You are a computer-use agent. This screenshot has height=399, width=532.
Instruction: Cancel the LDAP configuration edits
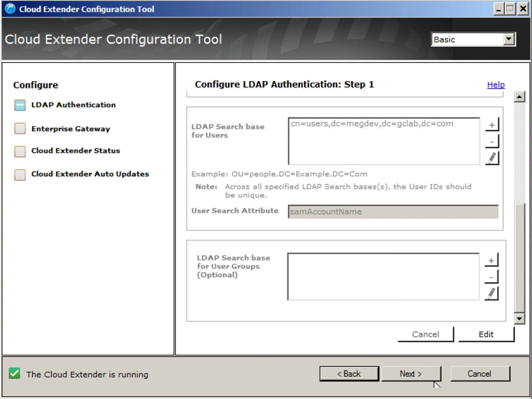426,334
